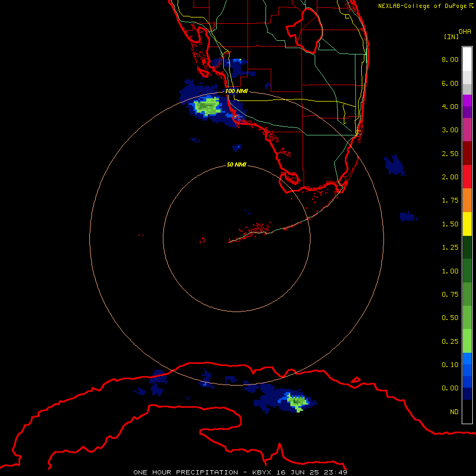Pick the orange legend swatch

tap(467, 200)
